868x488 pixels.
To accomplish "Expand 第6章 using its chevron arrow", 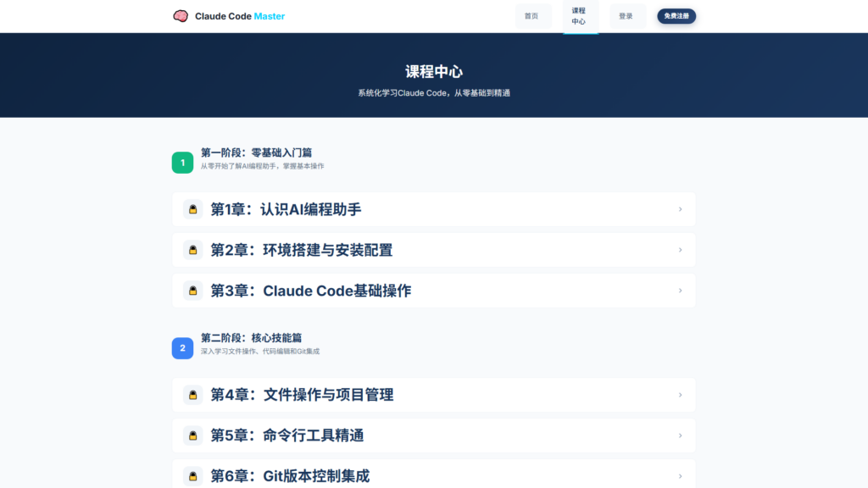I will pyautogui.click(x=681, y=476).
